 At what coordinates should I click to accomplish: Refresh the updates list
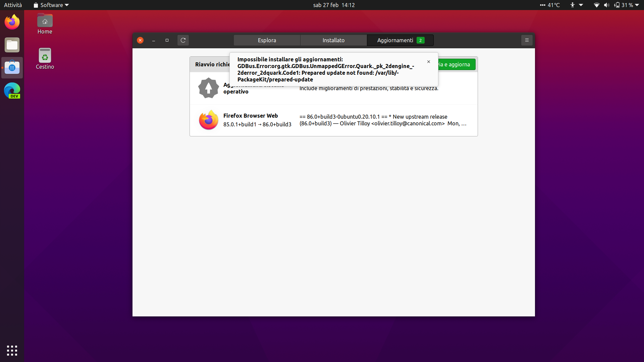183,40
